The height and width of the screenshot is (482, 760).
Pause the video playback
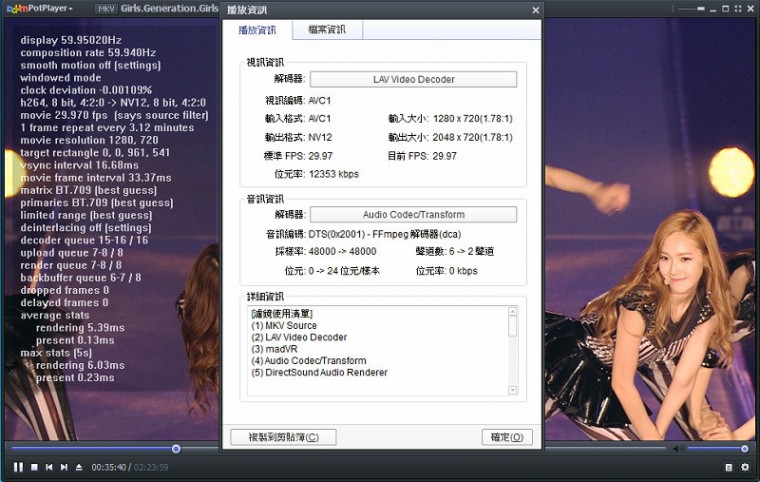[x=18, y=467]
